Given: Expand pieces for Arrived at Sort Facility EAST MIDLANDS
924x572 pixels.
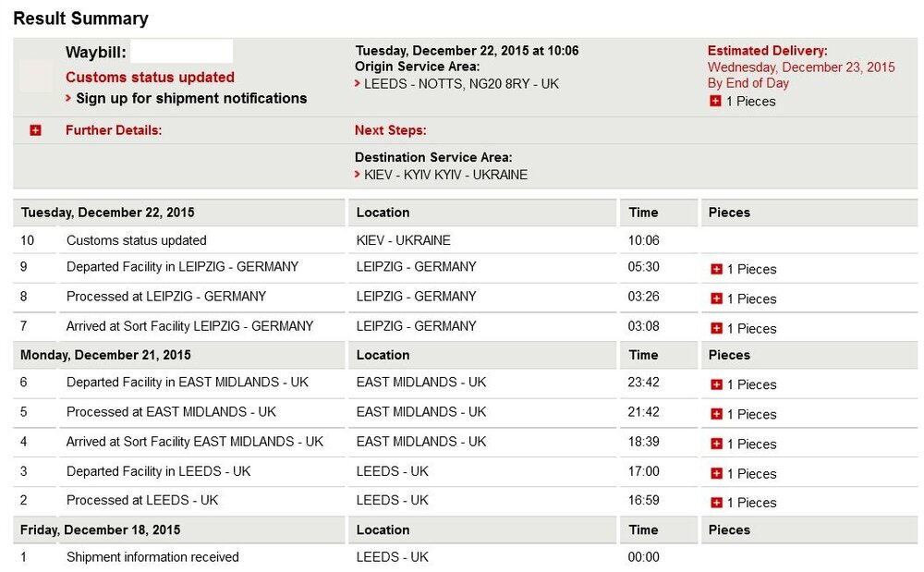Looking at the screenshot, I should [x=715, y=444].
